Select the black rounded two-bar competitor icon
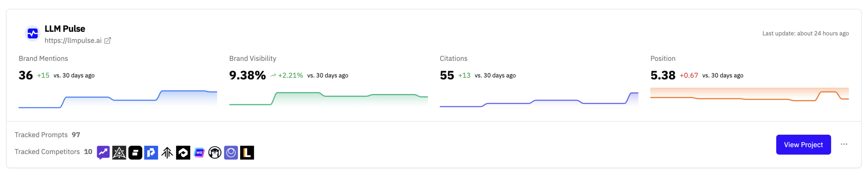Screen dimensions: 868x177 (x=135, y=153)
